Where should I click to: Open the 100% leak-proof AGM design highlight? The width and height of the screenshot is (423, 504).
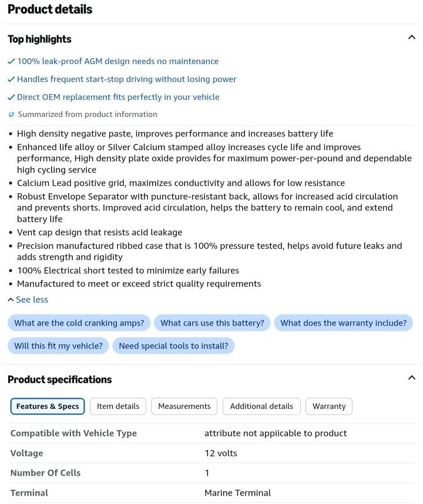point(117,61)
